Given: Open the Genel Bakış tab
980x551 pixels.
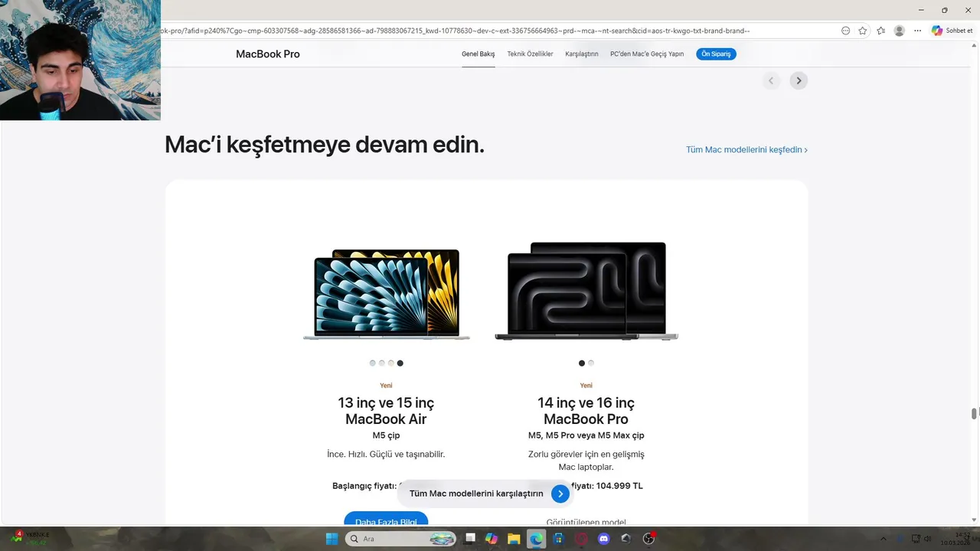Looking at the screenshot, I should click(478, 54).
